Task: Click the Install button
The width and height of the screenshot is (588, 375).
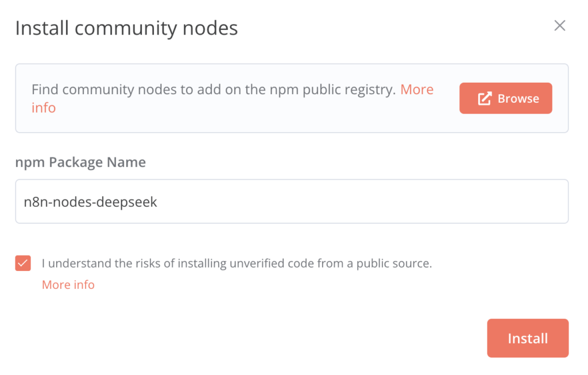Action: pos(527,338)
